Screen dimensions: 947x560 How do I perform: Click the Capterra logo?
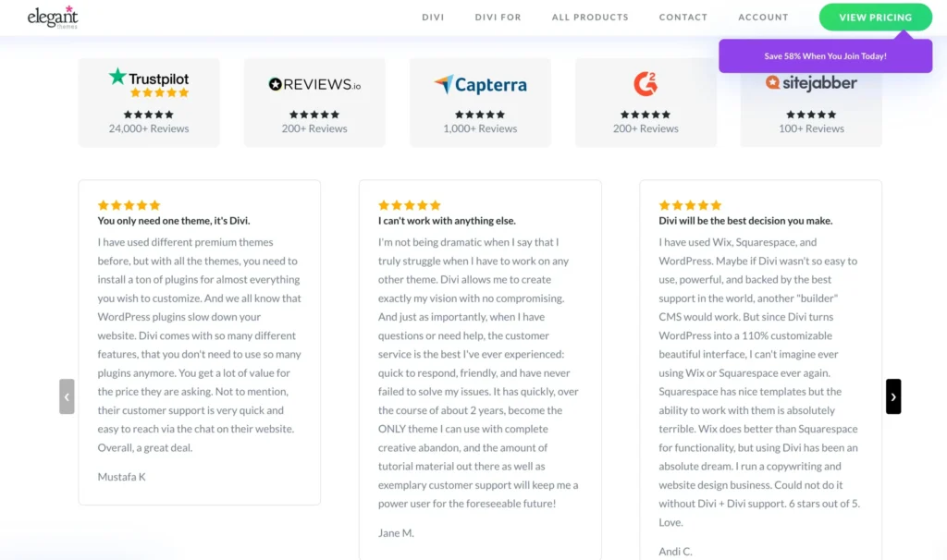coord(480,84)
